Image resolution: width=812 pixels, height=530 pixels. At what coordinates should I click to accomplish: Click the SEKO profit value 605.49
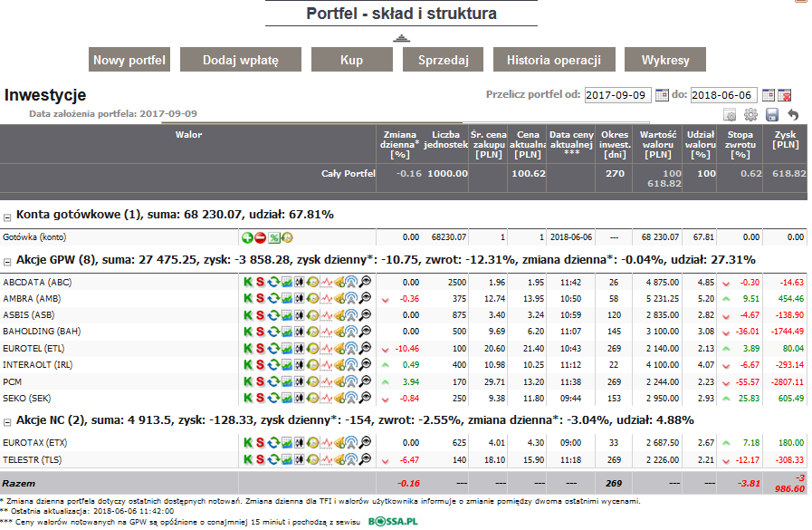point(791,399)
